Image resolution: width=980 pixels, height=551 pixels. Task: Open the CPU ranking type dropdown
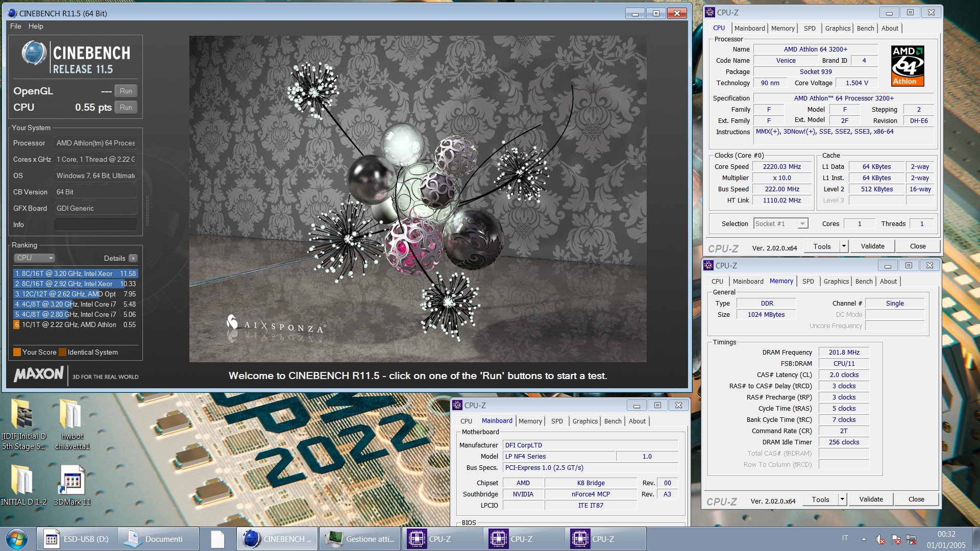point(34,258)
